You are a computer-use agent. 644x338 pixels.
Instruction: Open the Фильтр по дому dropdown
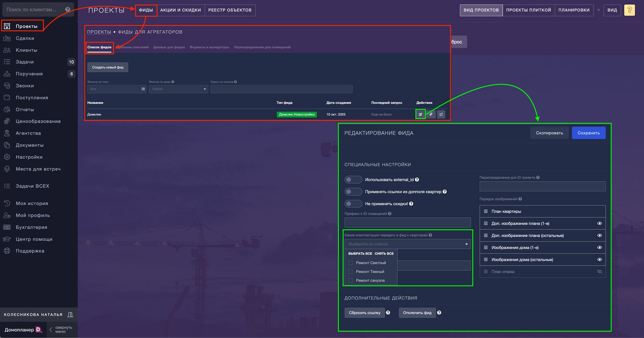[178, 89]
